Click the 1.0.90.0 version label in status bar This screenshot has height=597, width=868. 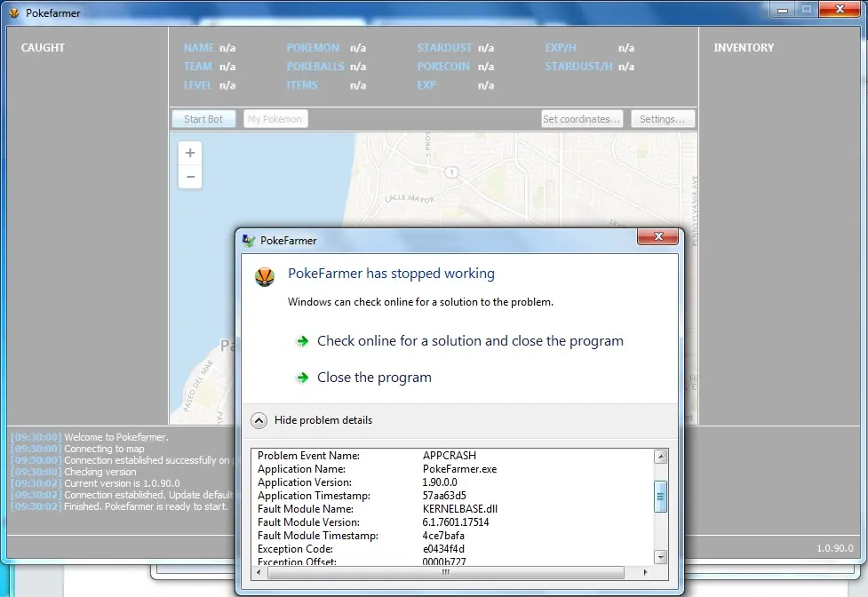point(835,548)
